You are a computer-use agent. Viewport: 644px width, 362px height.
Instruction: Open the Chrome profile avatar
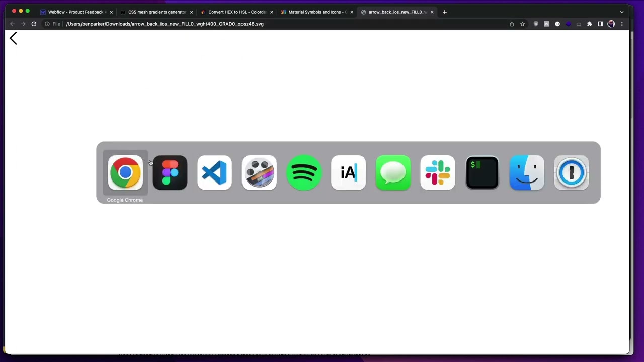pyautogui.click(x=611, y=24)
